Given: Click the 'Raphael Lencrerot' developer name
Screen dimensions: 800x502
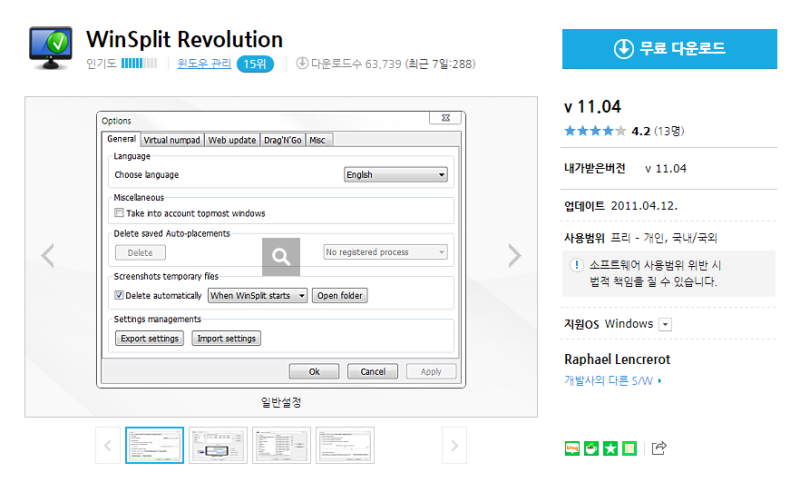Looking at the screenshot, I should click(617, 359).
